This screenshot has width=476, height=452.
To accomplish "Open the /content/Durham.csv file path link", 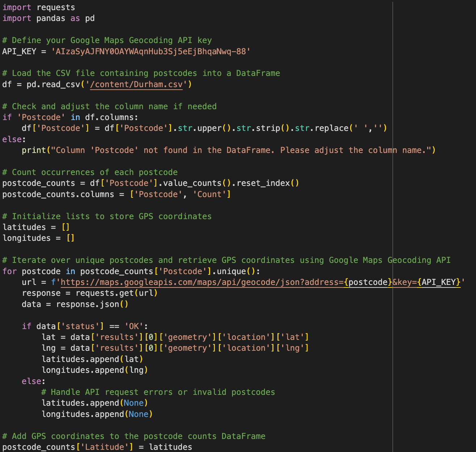I will [x=136, y=84].
